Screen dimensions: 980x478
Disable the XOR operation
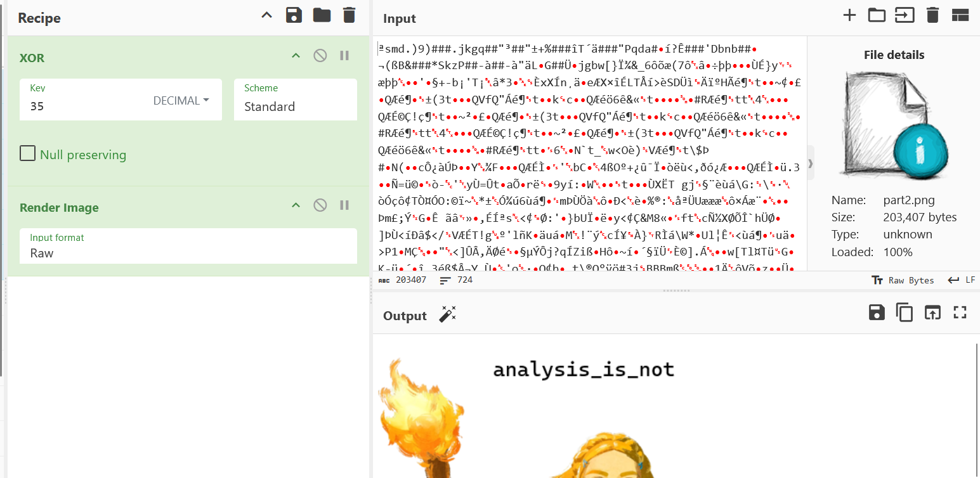pos(320,56)
